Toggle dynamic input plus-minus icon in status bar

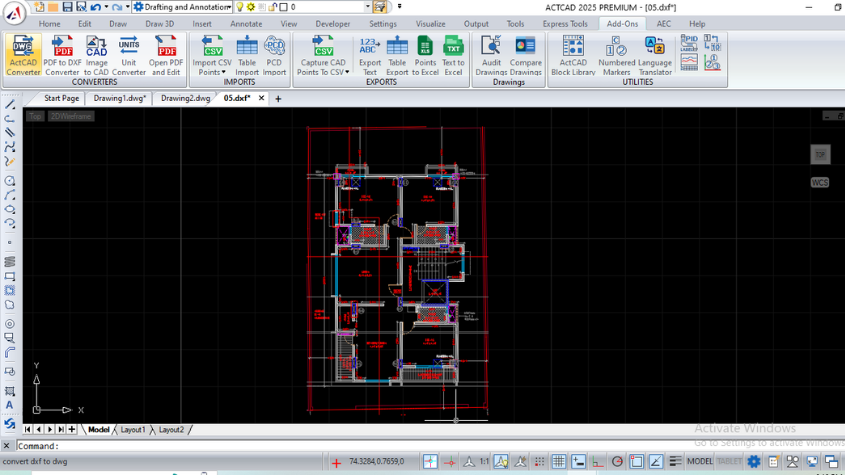(578, 462)
